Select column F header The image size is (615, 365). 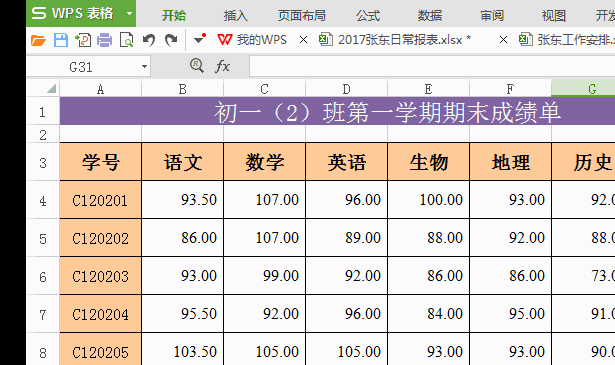pos(510,89)
